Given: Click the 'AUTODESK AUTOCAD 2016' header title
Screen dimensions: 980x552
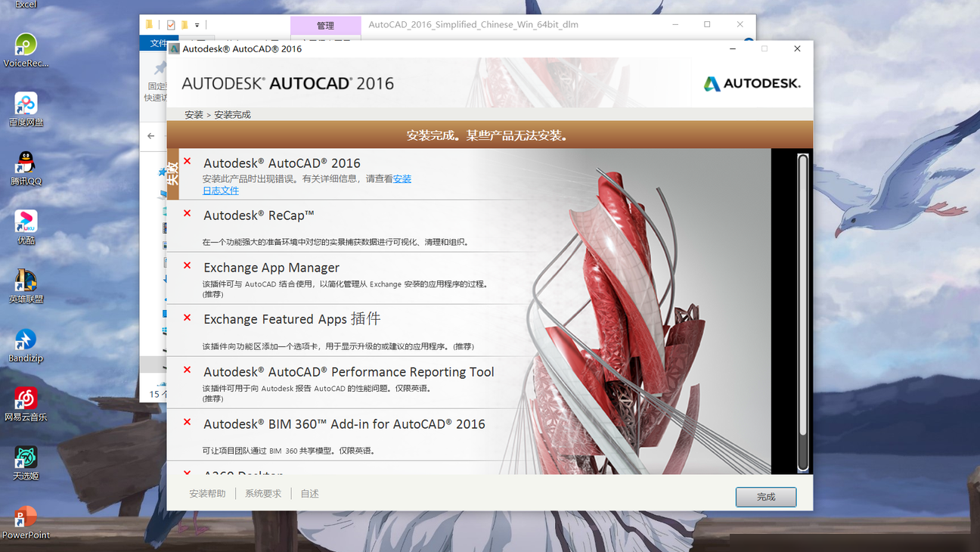Looking at the screenshot, I should pyautogui.click(x=287, y=83).
